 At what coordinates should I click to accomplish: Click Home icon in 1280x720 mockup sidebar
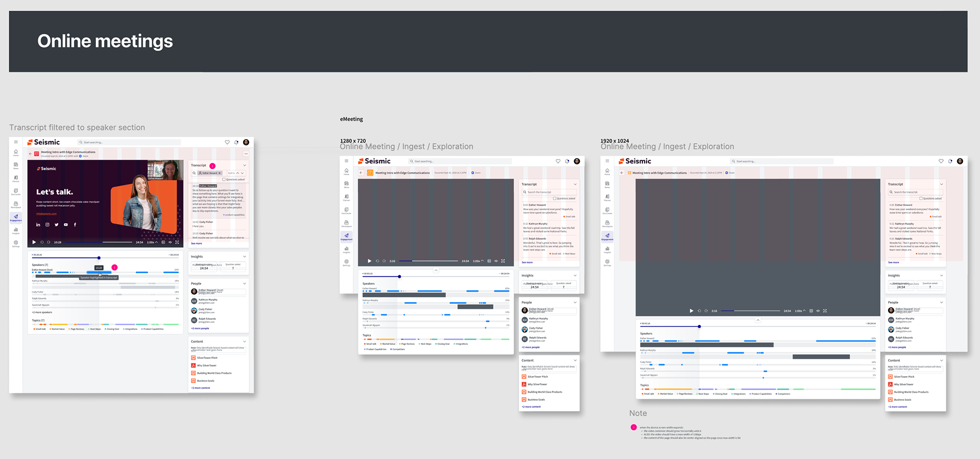347,172
